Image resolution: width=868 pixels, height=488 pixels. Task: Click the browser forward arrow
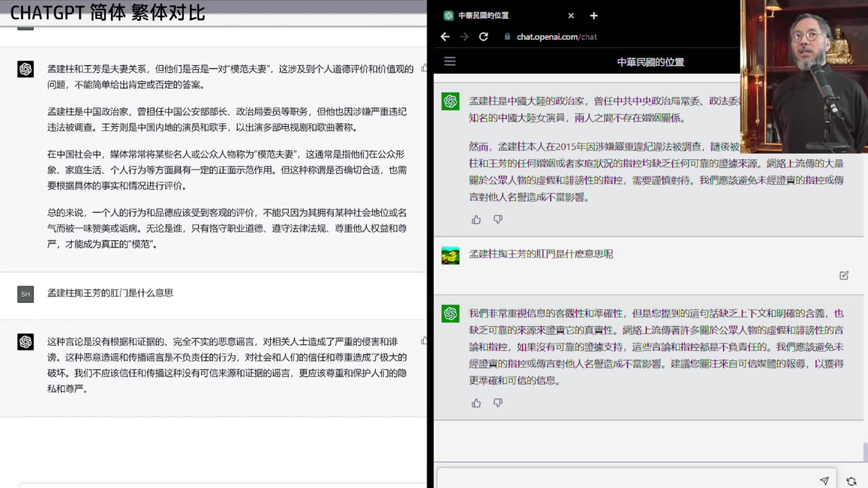click(464, 37)
